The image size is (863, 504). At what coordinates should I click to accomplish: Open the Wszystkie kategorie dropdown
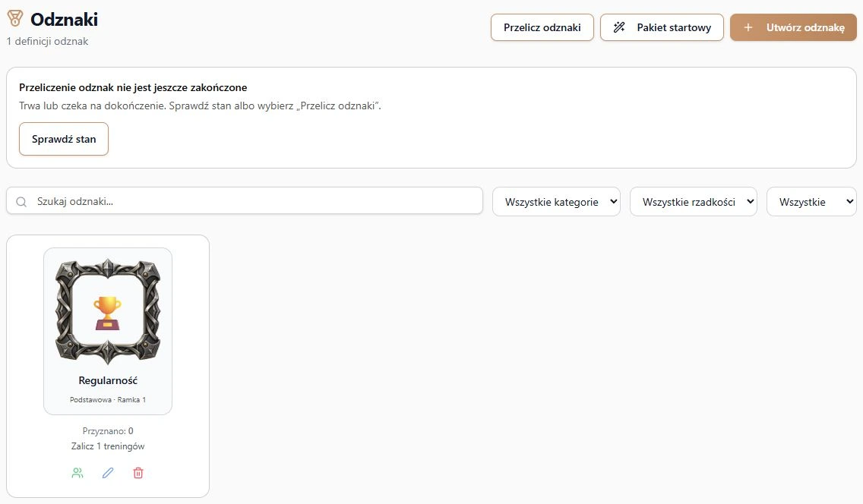(x=556, y=202)
